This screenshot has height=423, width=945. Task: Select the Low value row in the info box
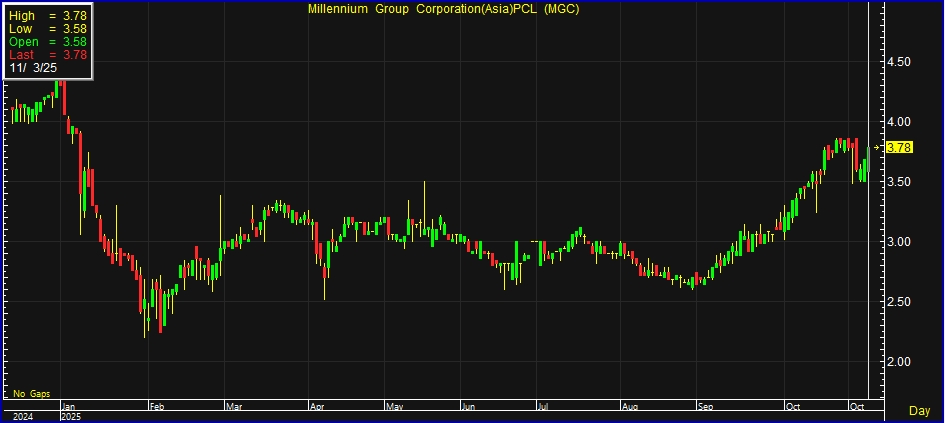pos(47,30)
